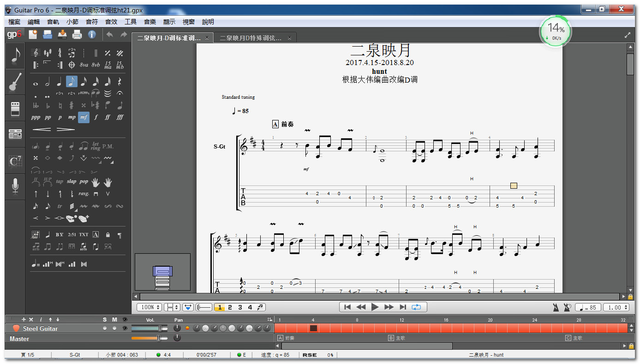Image resolution: width=640 pixels, height=364 pixels.
Task: Open the 音軌 menu
Action: [x=53, y=22]
